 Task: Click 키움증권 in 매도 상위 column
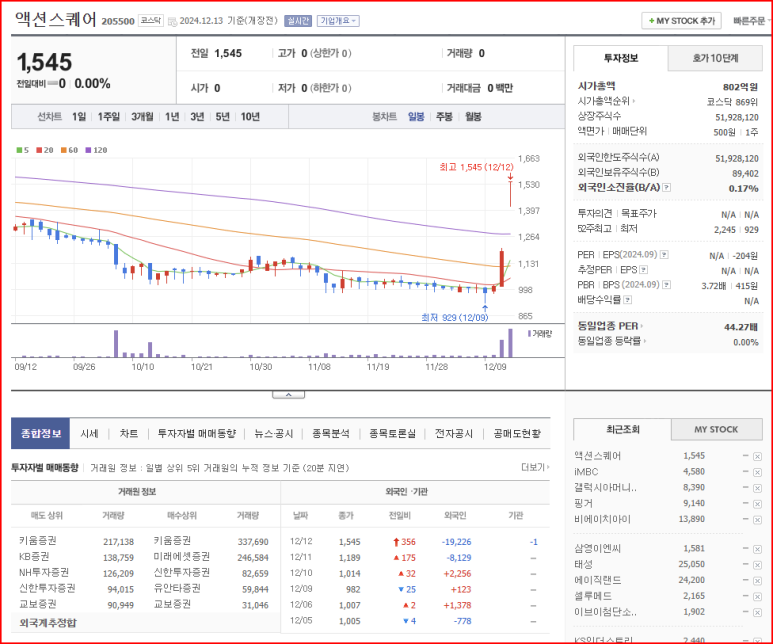pos(37,540)
